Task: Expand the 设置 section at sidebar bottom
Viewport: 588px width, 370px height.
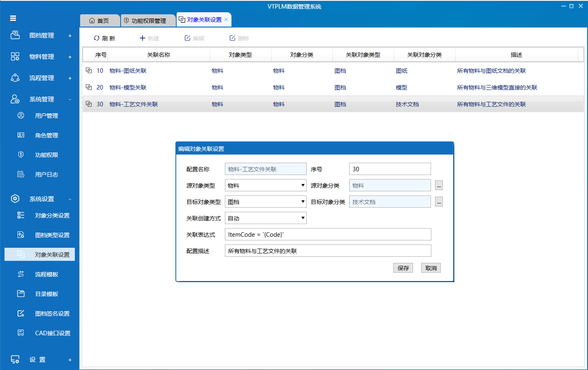Action: [x=70, y=360]
